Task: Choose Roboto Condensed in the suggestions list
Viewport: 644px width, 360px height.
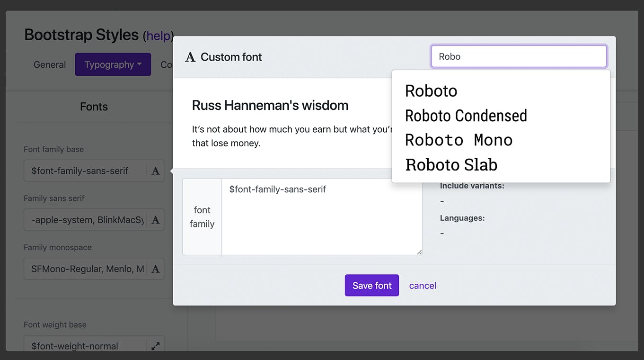Action: (x=466, y=116)
